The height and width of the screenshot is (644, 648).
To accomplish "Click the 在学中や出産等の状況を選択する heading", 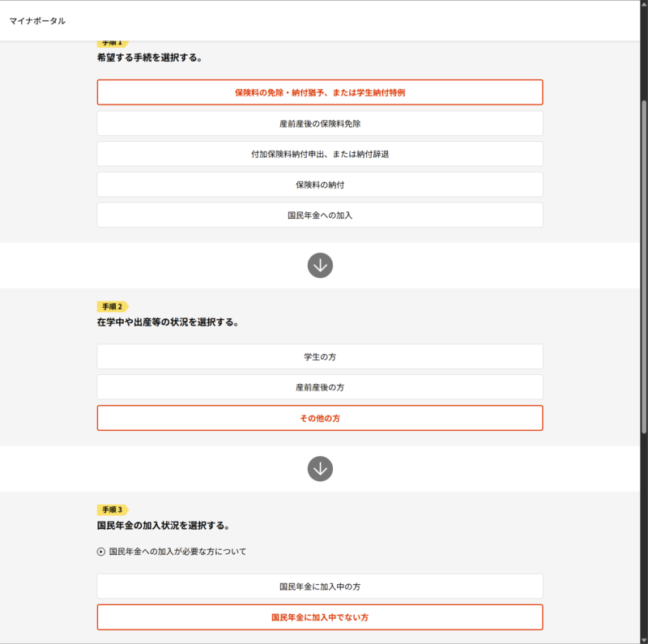I will click(x=167, y=322).
